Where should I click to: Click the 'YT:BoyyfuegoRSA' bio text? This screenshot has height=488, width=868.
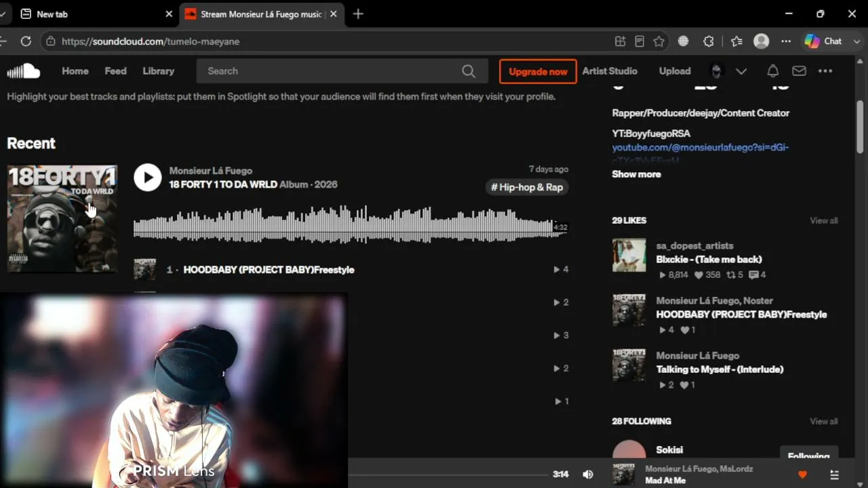click(x=651, y=134)
